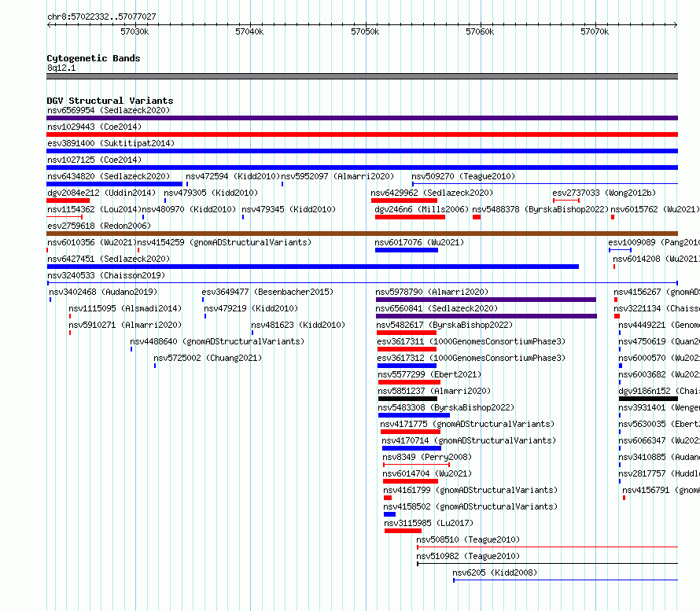Click esv2759618 (Redon2006) label
Screen dimensions: 700x611
click(x=99, y=226)
